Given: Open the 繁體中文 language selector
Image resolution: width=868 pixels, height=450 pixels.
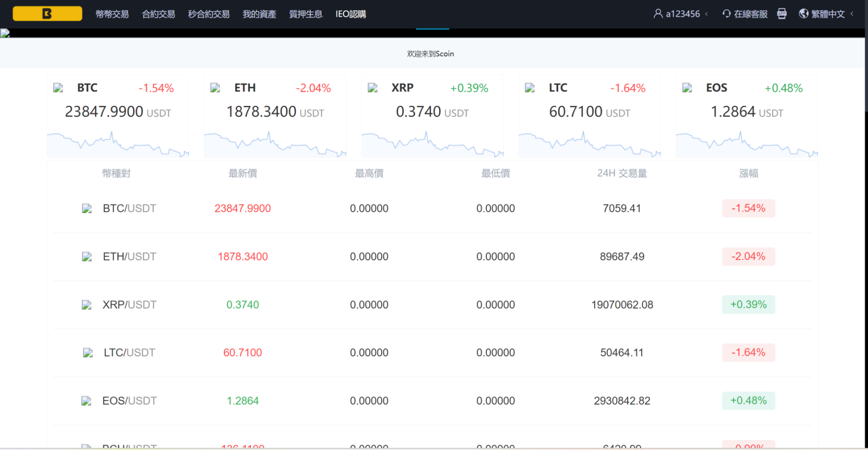Looking at the screenshot, I should click(828, 14).
